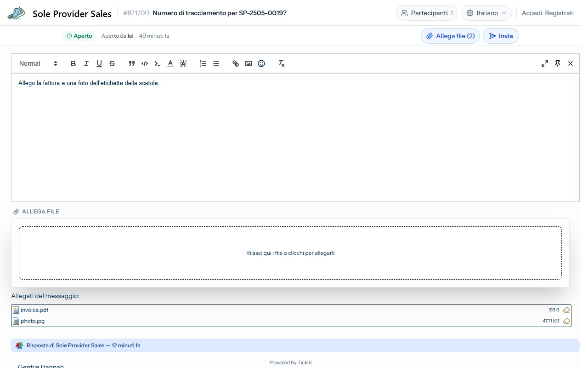Click the invoice.pdf file type icon
Image resolution: width=588 pixels, height=368 pixels.
tap(16, 310)
